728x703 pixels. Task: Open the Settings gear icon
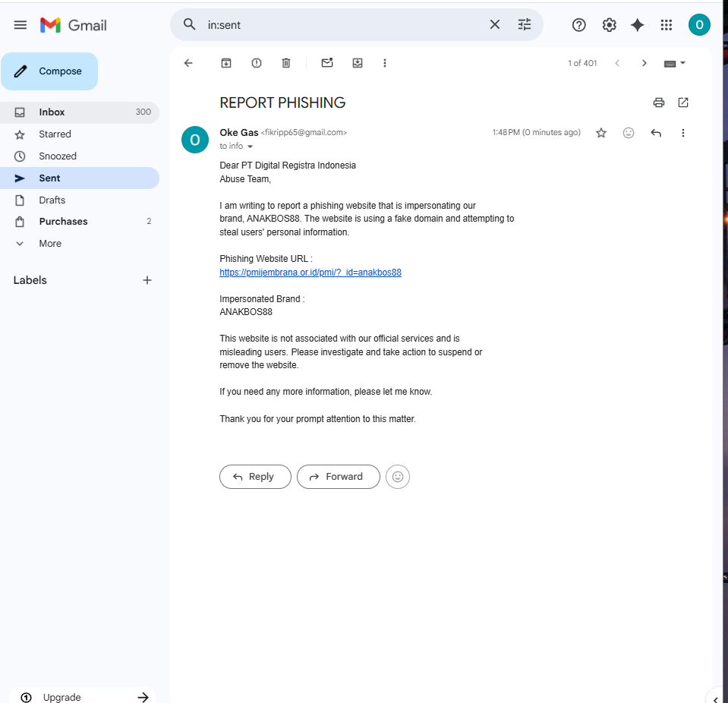click(609, 25)
